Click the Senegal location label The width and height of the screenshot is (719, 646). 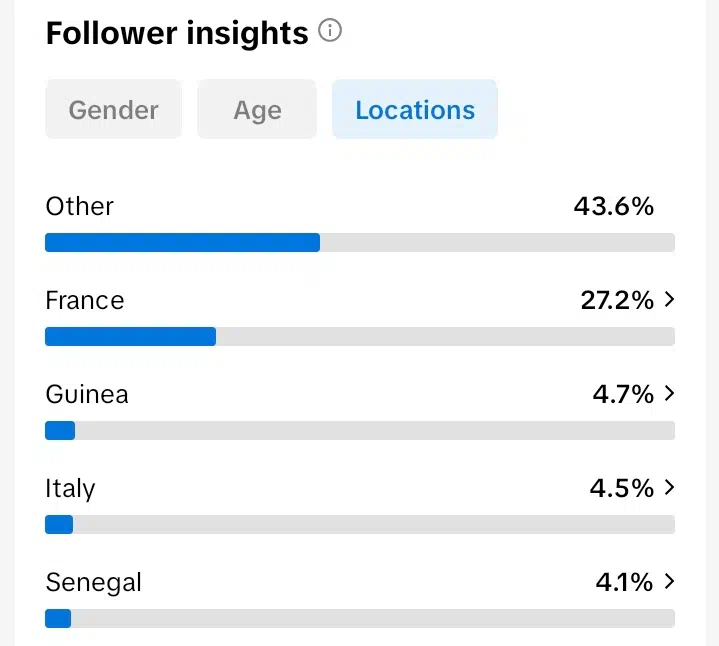(x=94, y=583)
